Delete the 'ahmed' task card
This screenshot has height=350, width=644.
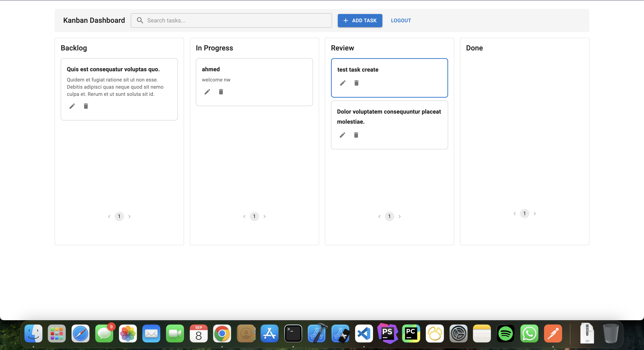coord(221,92)
